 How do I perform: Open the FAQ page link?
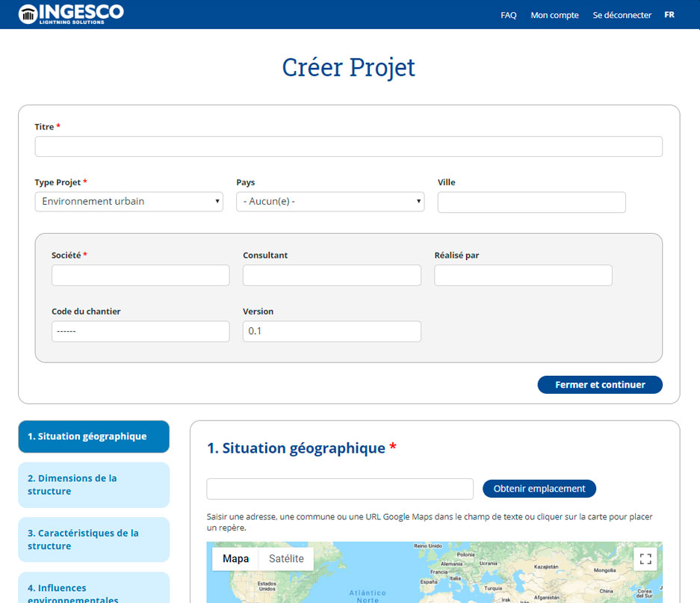(x=508, y=15)
